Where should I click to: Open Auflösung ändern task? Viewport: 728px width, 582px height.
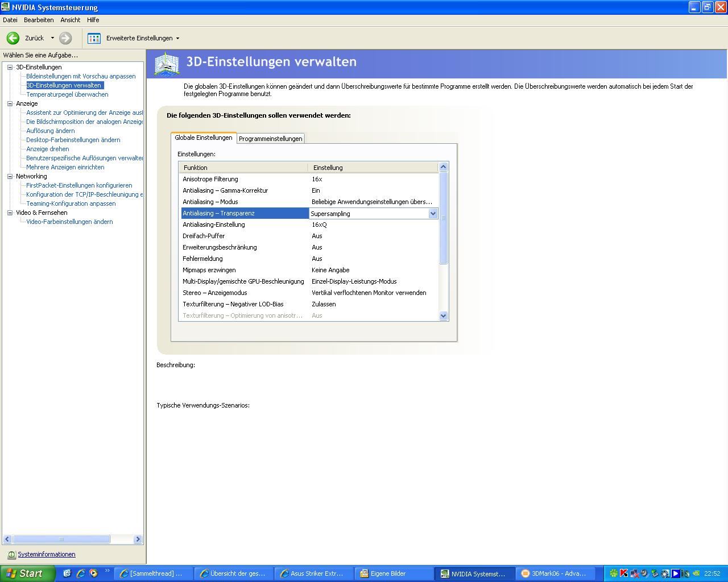click(51, 131)
